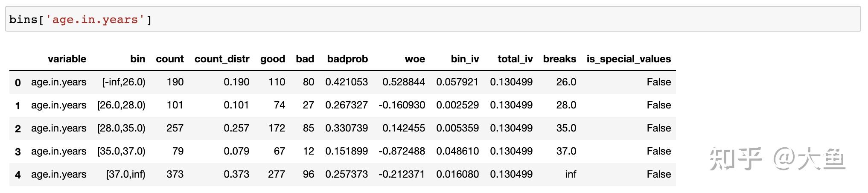The width and height of the screenshot is (868, 193).
Task: Select row index 4 in the table
Action: (x=18, y=175)
